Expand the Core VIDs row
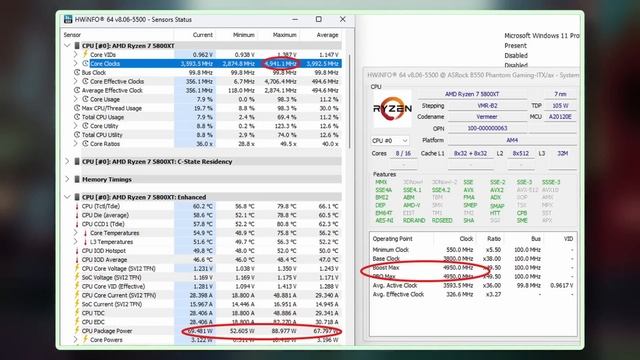 [x=76, y=54]
